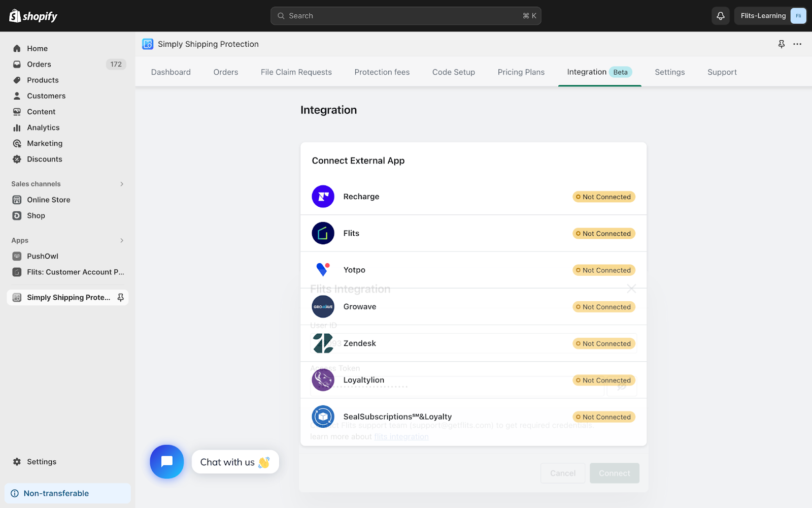Click the Customers person icon

pos(17,96)
